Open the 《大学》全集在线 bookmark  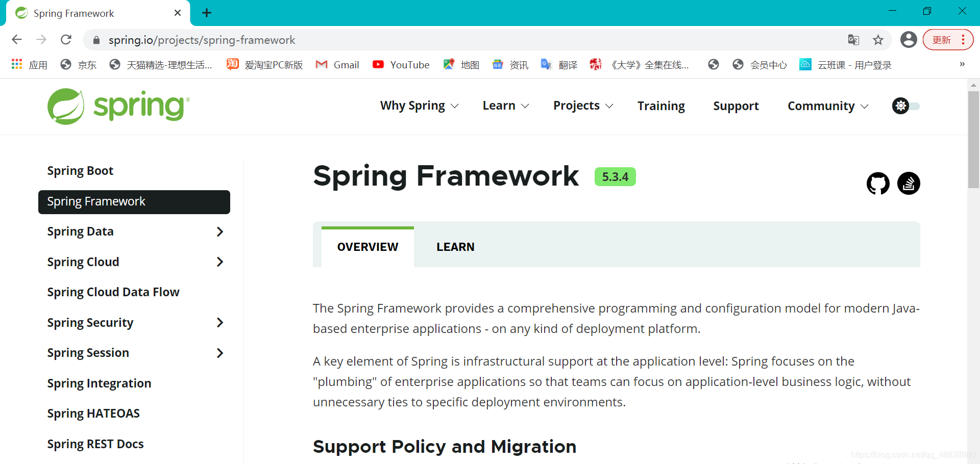(640, 65)
